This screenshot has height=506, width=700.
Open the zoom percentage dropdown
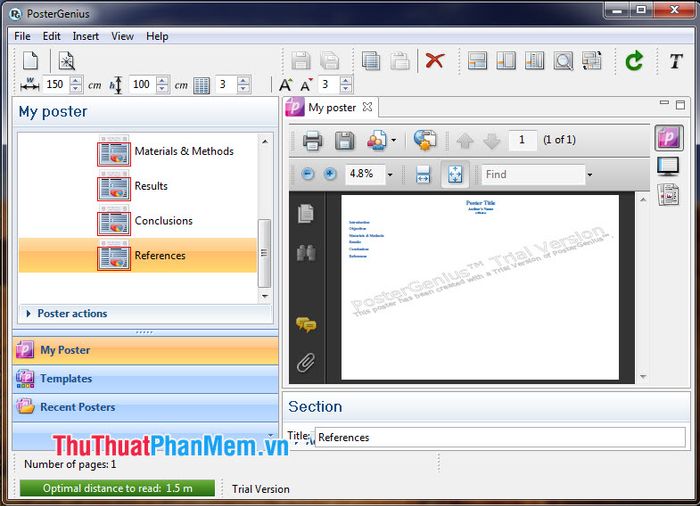(x=390, y=175)
